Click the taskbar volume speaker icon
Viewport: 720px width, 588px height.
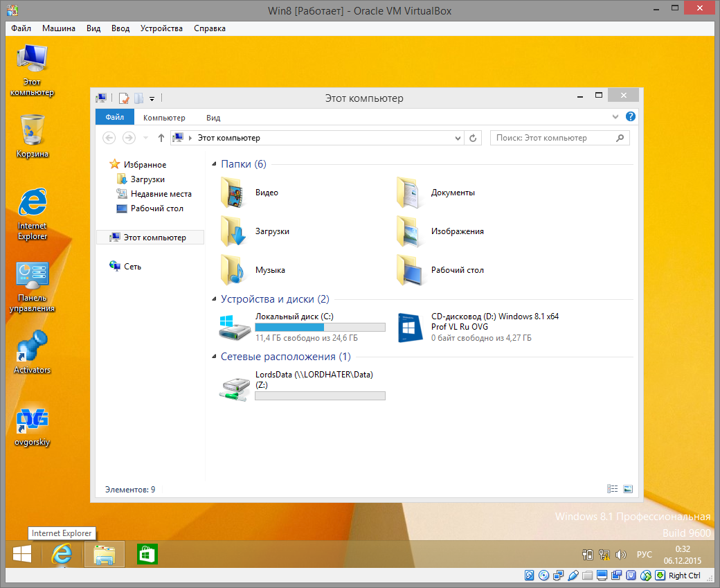point(621,555)
